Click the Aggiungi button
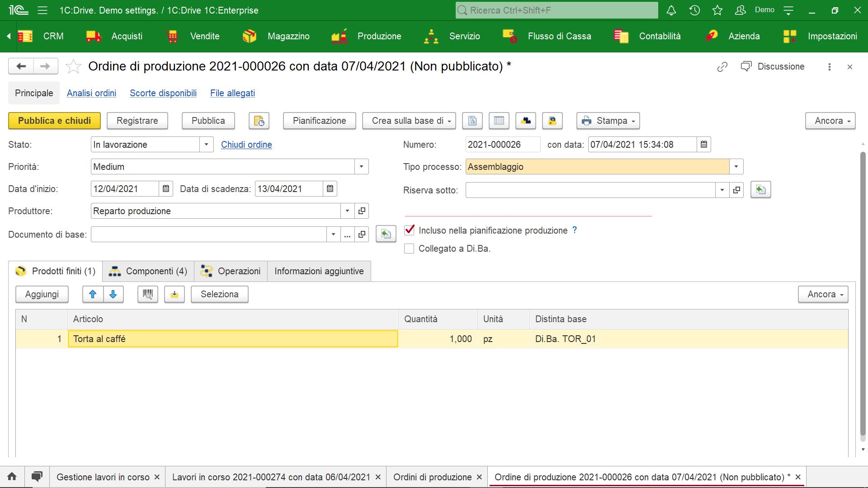 (x=42, y=294)
